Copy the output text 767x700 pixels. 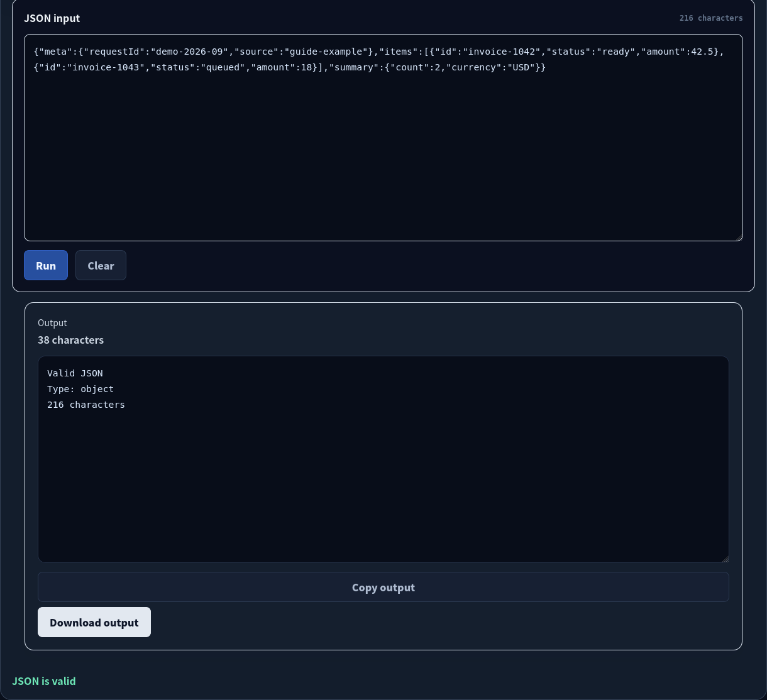pyautogui.click(x=383, y=587)
